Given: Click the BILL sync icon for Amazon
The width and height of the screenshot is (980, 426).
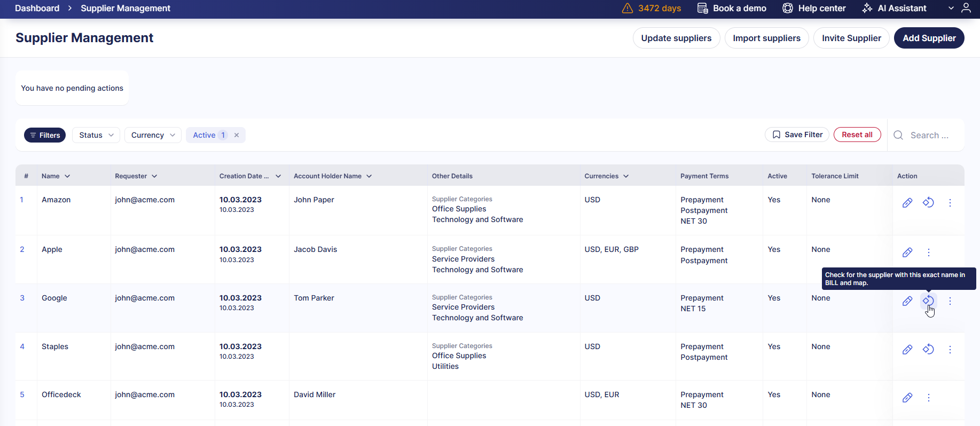Looking at the screenshot, I should click(928, 202).
